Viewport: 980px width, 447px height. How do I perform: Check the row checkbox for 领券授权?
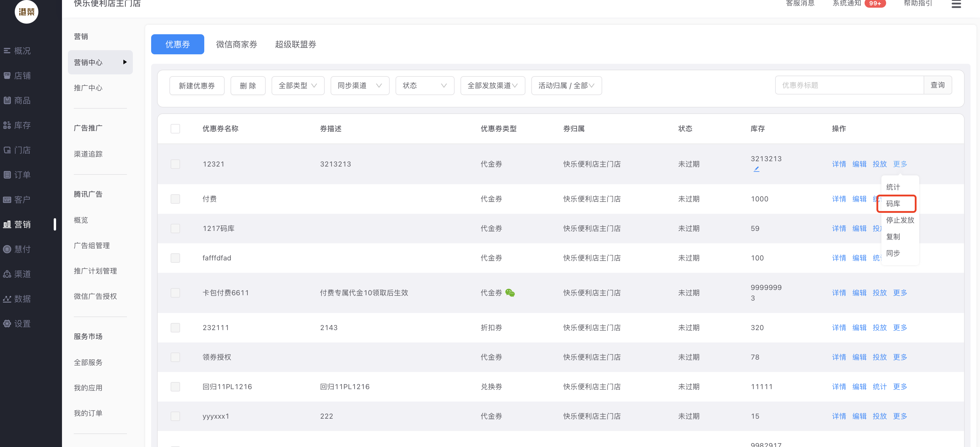click(175, 357)
